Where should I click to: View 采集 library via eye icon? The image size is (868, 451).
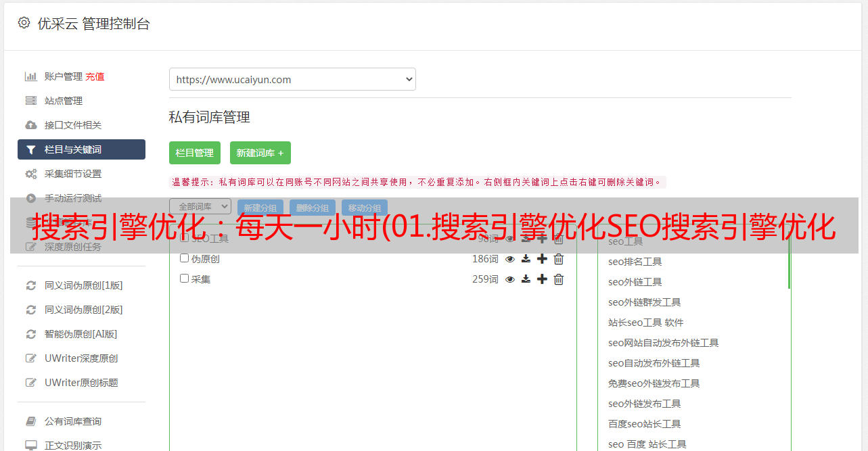pos(510,279)
